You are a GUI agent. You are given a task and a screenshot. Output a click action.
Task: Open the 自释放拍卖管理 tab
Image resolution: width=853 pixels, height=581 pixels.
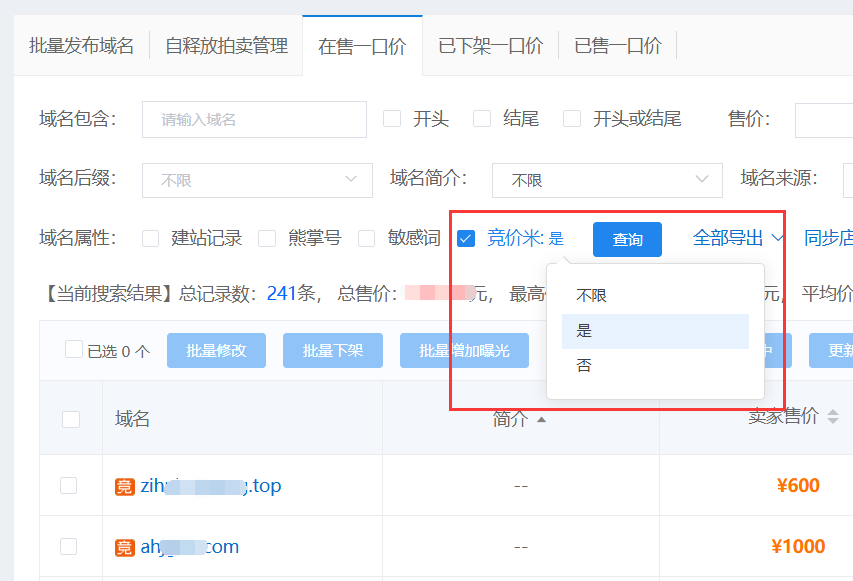226,46
